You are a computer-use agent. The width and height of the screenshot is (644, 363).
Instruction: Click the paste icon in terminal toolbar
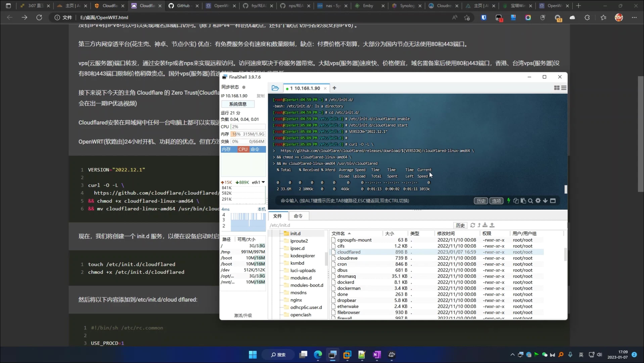point(523,201)
